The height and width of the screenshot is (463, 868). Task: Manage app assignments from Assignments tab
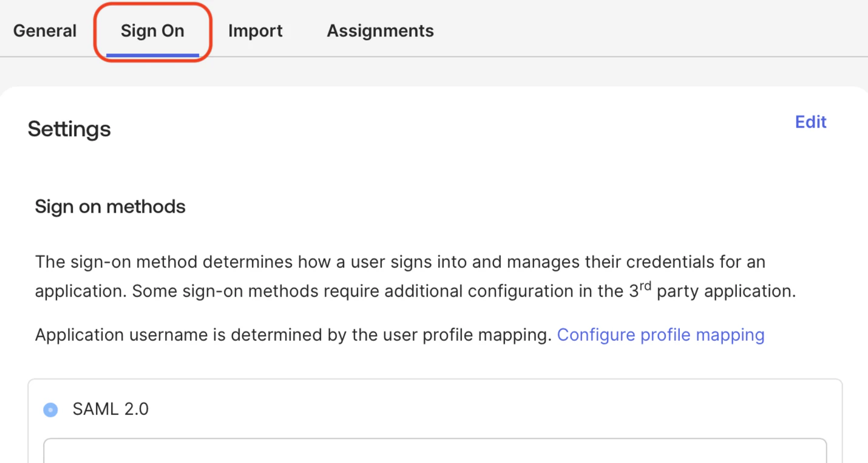(x=380, y=30)
